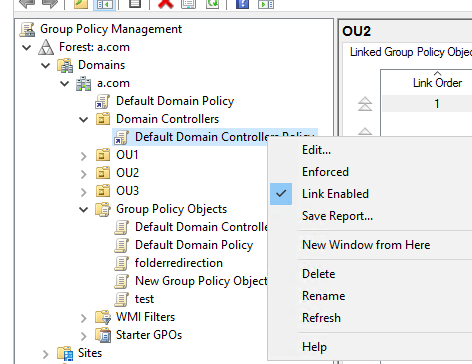Toggle Show/Hide Action Pane toolbar icon
Viewport: 472px width, 364px height.
tap(266, 3)
